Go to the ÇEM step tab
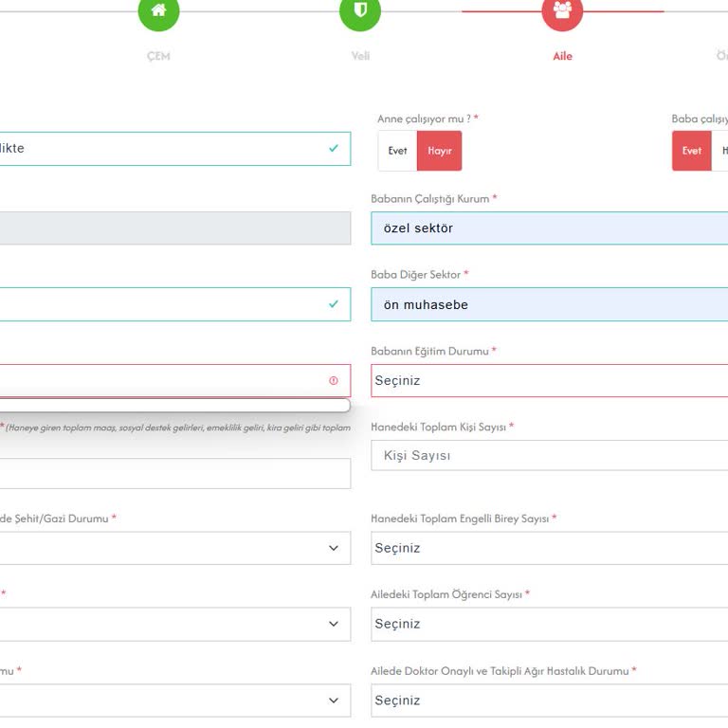The width and height of the screenshot is (728, 728). pyautogui.click(x=158, y=56)
